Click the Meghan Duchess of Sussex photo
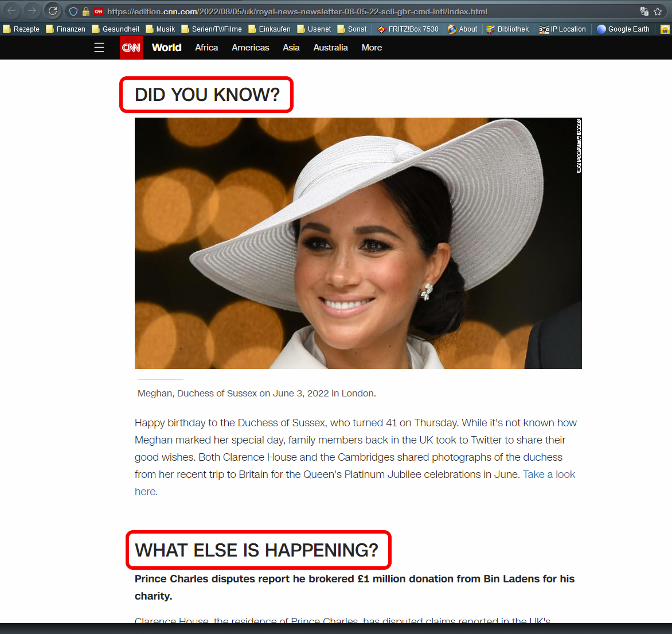Image resolution: width=672 pixels, height=634 pixels. (x=358, y=243)
